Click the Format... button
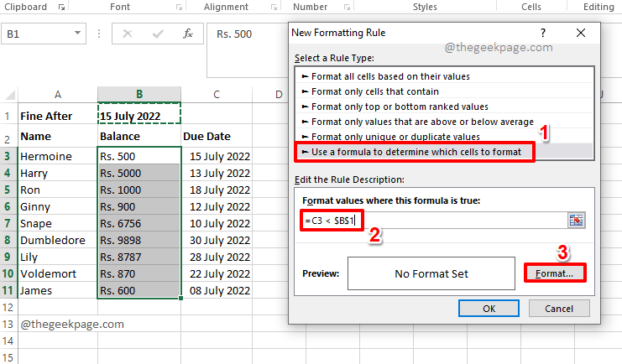 click(554, 273)
